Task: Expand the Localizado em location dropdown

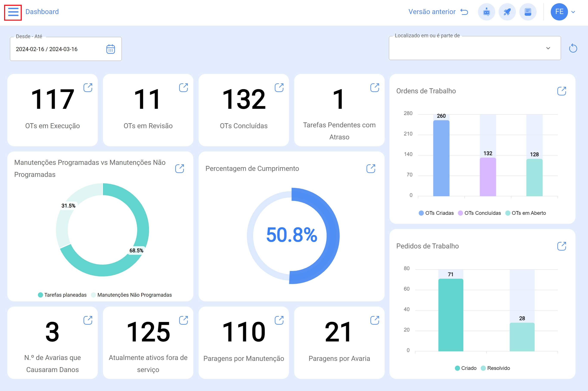Action: 548,48
